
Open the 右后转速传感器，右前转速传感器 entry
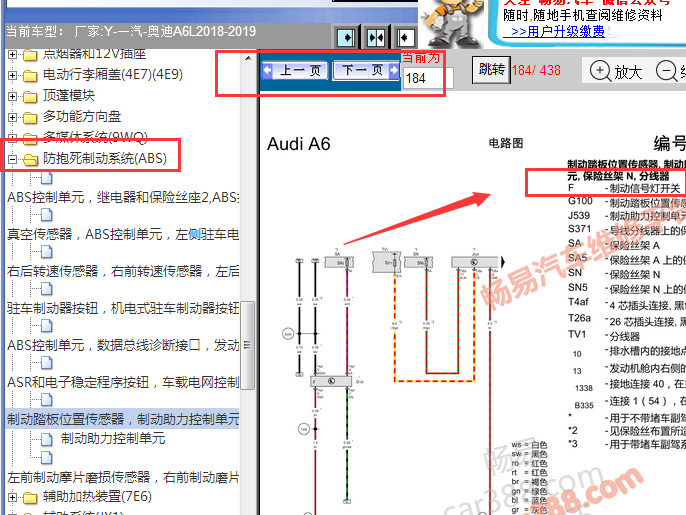[x=123, y=271]
